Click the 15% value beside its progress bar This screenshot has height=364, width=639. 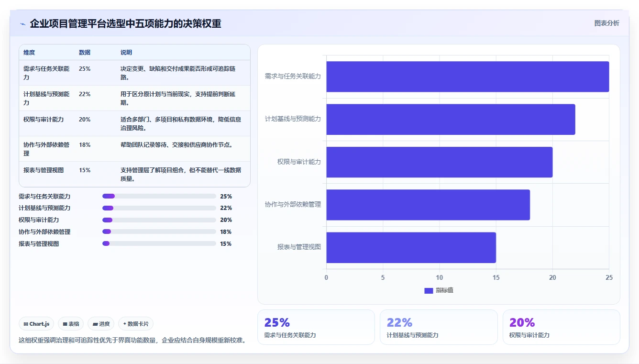coord(226,244)
